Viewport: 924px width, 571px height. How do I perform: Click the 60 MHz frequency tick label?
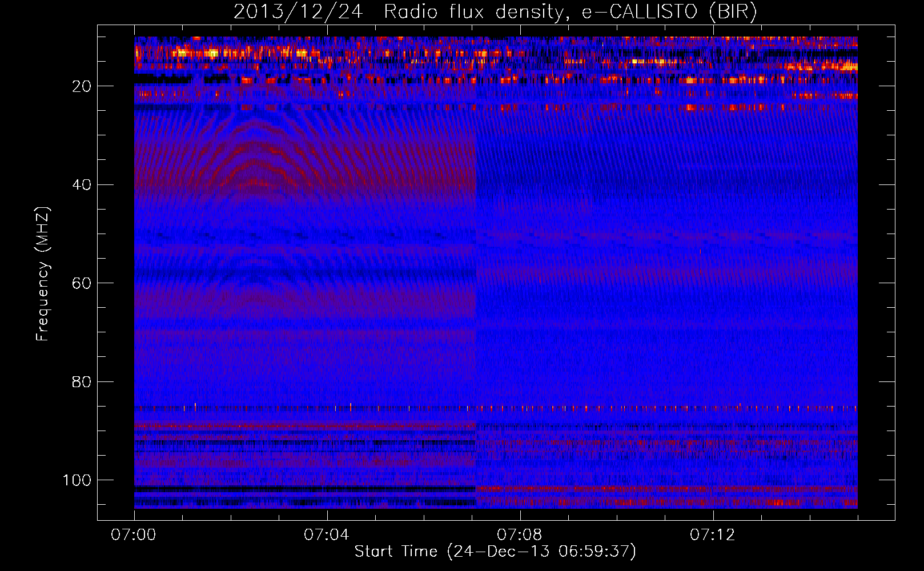coord(82,283)
